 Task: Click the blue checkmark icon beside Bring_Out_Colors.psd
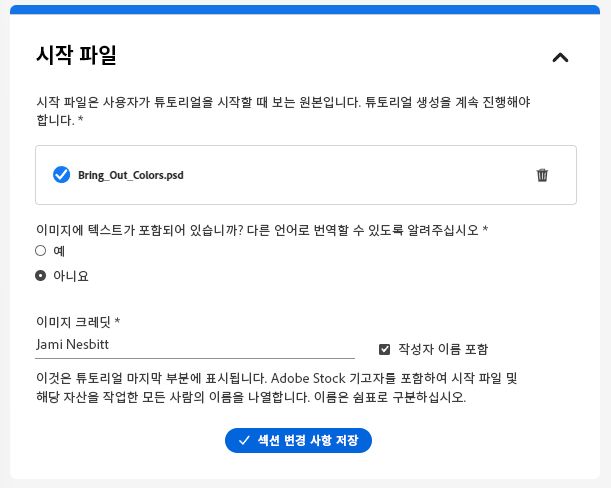(61, 175)
